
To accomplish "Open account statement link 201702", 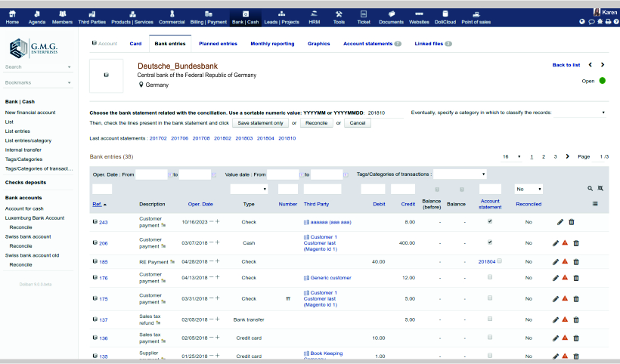I will tap(158, 139).
